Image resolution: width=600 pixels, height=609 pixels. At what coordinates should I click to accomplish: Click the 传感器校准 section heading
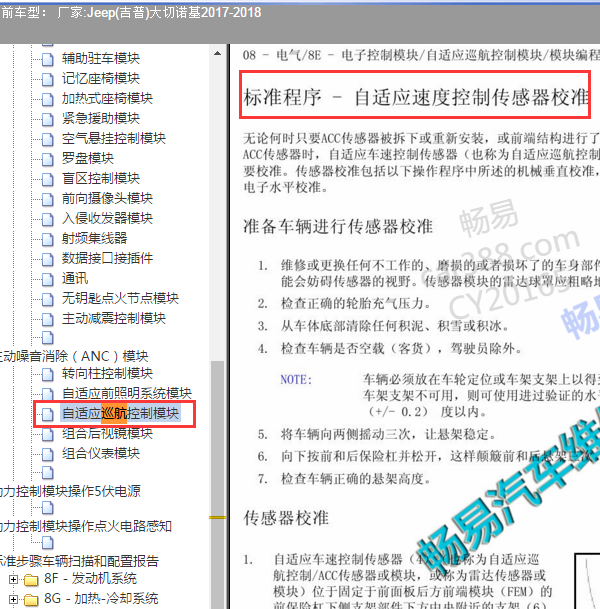click(x=286, y=518)
